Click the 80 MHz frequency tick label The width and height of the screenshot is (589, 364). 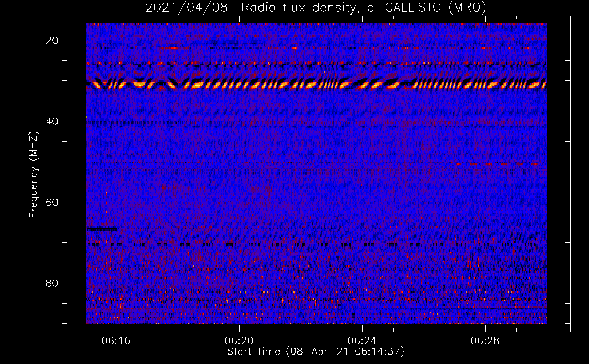[x=52, y=283]
